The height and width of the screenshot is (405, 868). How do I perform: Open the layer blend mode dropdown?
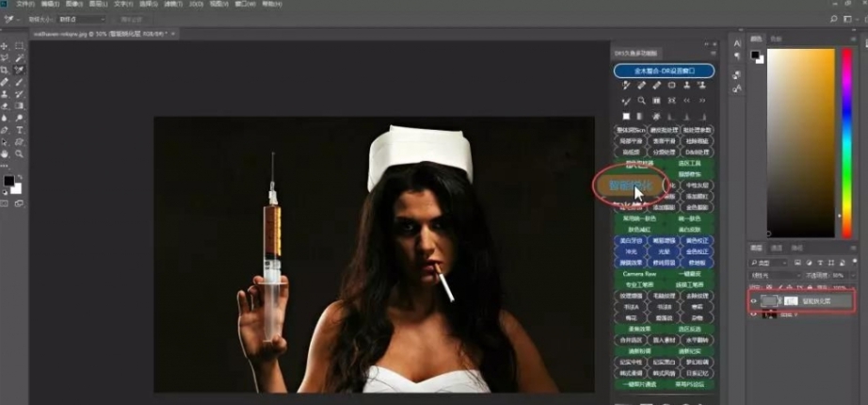click(774, 276)
